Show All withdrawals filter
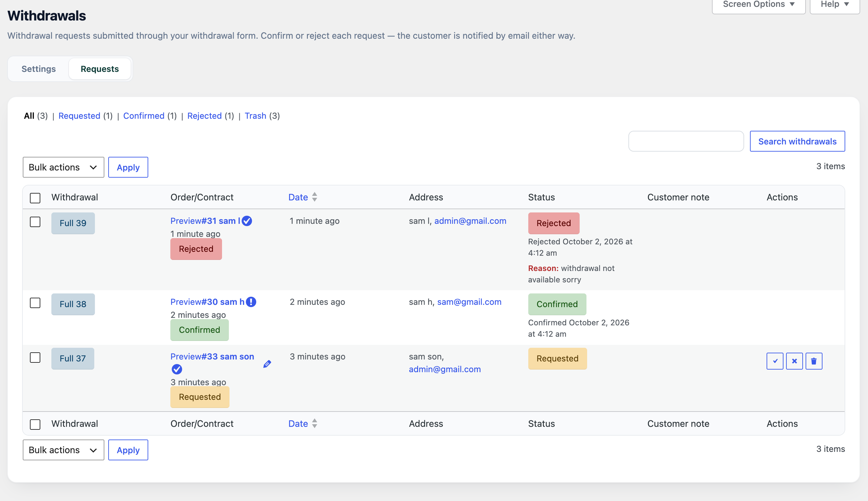Viewport: 868px width, 501px height. pos(29,115)
